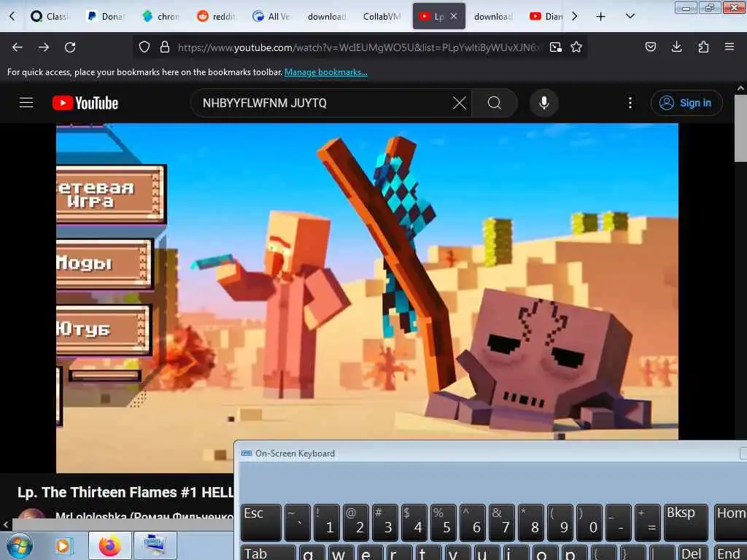The image size is (747, 560).
Task: Open the Manage bookmarks link
Action: coord(326,72)
